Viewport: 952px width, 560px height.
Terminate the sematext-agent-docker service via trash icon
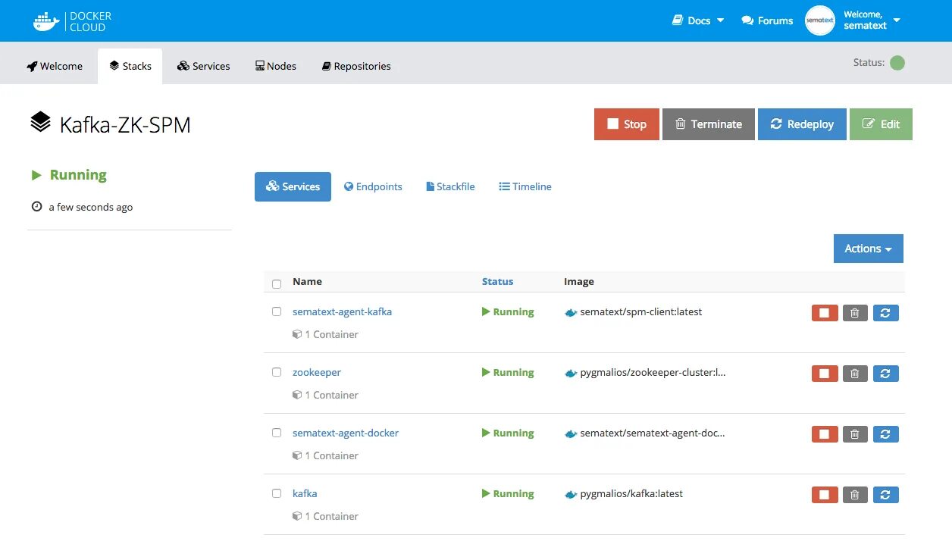coord(855,434)
